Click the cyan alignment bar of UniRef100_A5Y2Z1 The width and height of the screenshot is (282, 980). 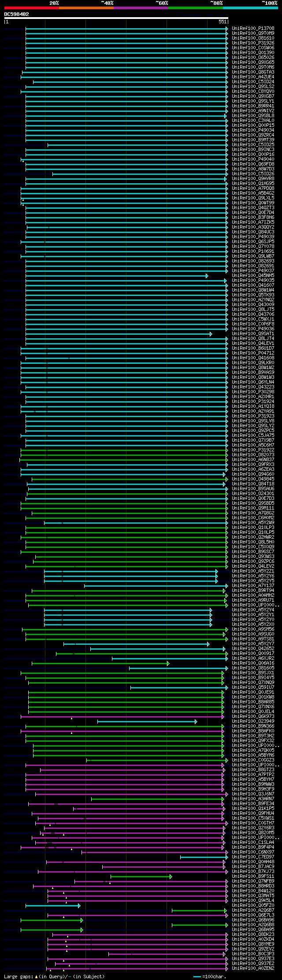[x=131, y=571]
